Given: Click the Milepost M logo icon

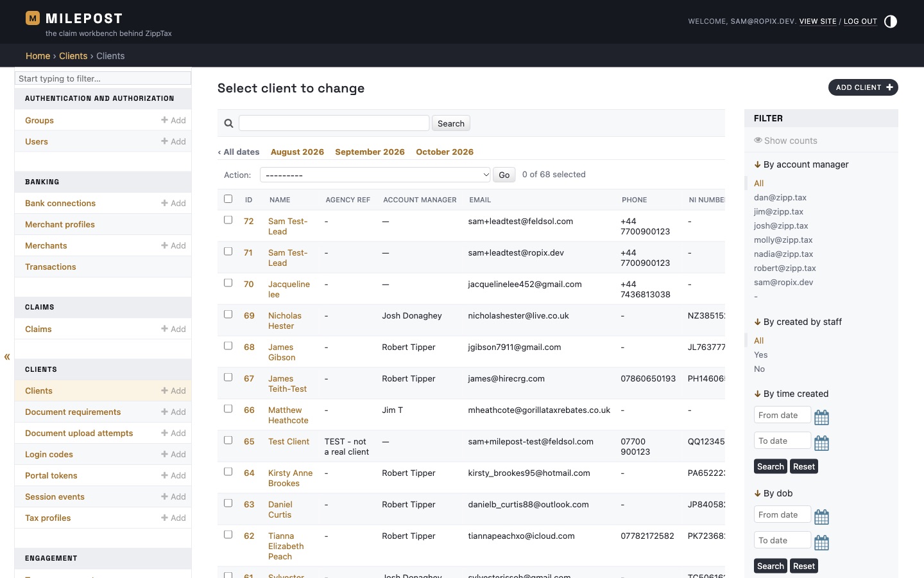Looking at the screenshot, I should pyautogui.click(x=33, y=18).
